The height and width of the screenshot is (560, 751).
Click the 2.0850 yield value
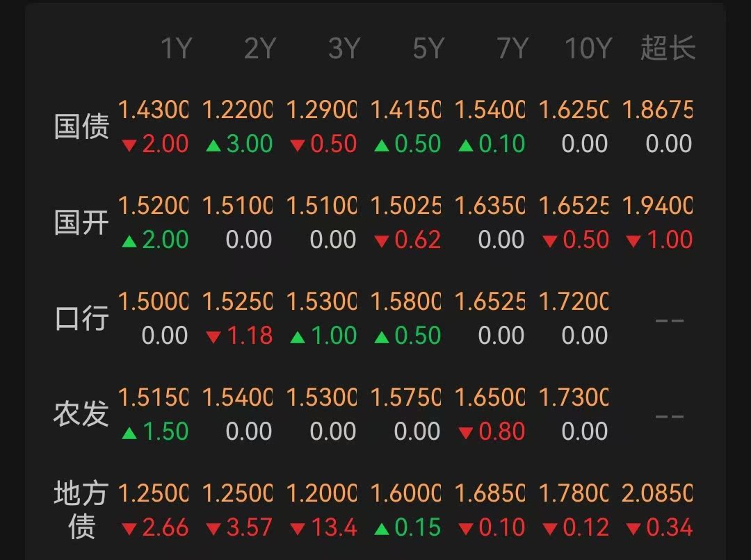(x=657, y=494)
